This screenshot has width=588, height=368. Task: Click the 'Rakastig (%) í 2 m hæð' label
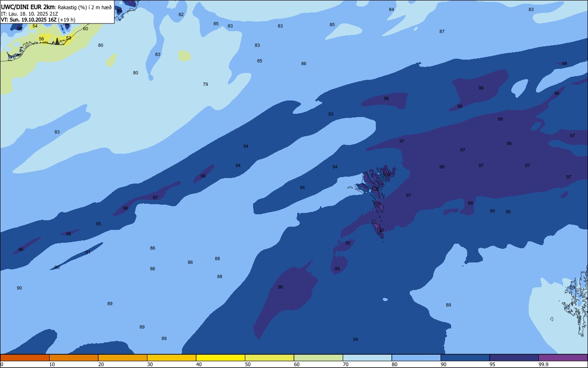[85, 7]
